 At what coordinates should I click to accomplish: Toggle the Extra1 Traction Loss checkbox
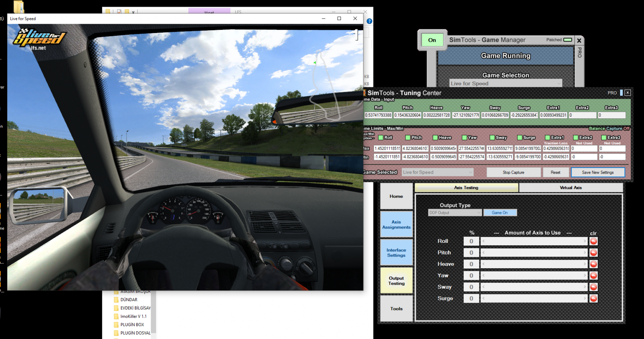point(547,138)
